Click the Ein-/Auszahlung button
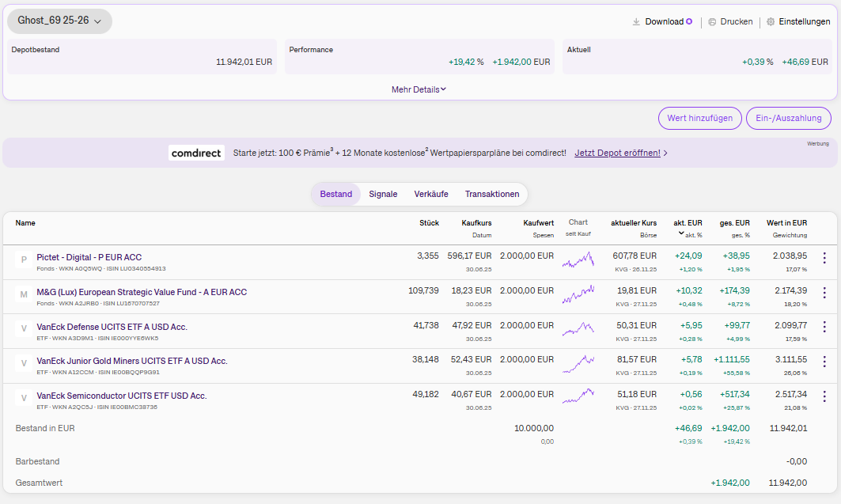This screenshot has width=841, height=504. point(789,118)
